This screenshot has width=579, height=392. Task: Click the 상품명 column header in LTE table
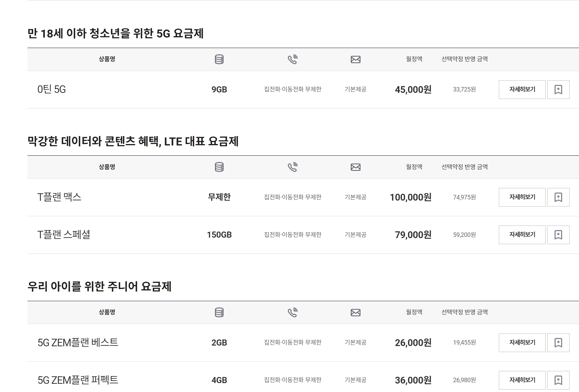(x=107, y=167)
